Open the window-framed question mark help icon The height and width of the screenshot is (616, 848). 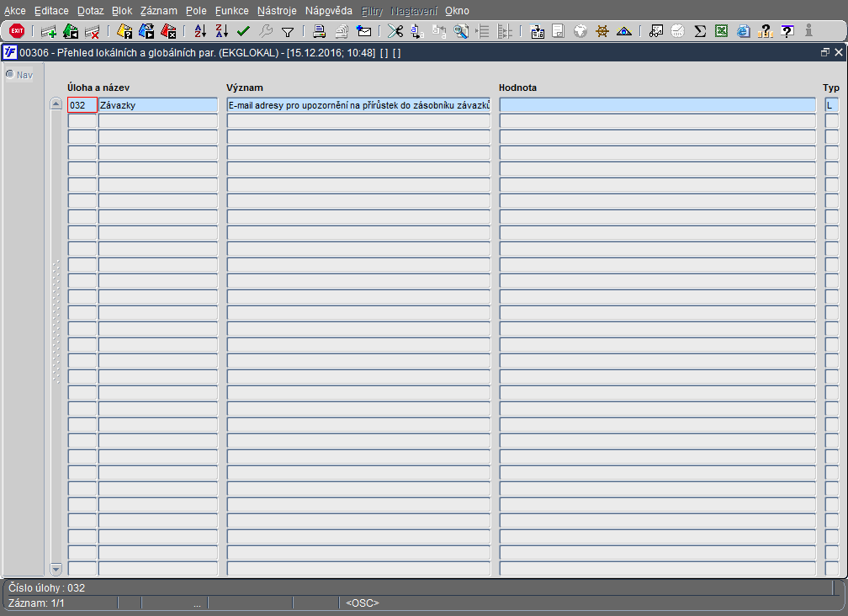[x=787, y=31]
